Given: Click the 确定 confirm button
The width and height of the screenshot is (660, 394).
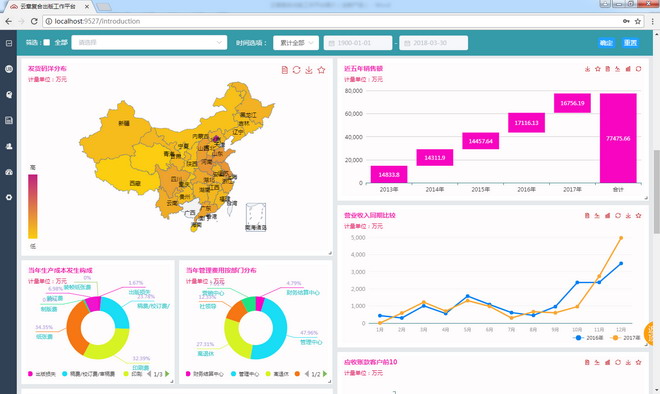Looking at the screenshot, I should (606, 43).
